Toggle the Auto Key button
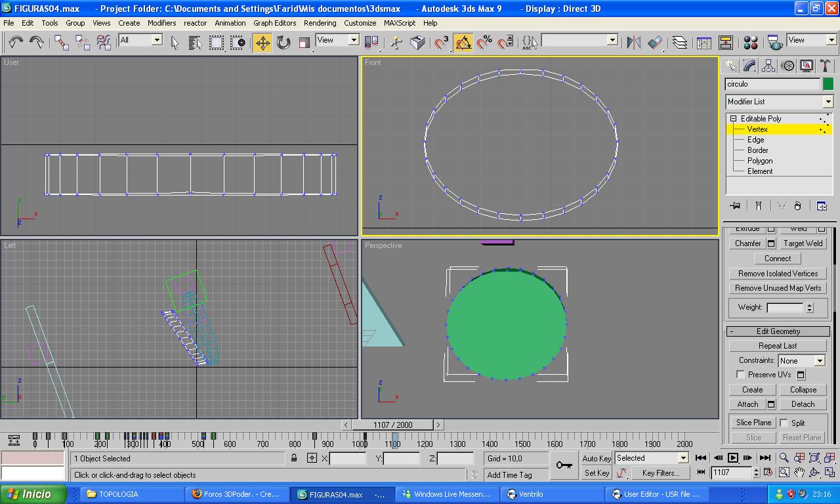Image resolution: width=840 pixels, height=504 pixels. point(597,459)
